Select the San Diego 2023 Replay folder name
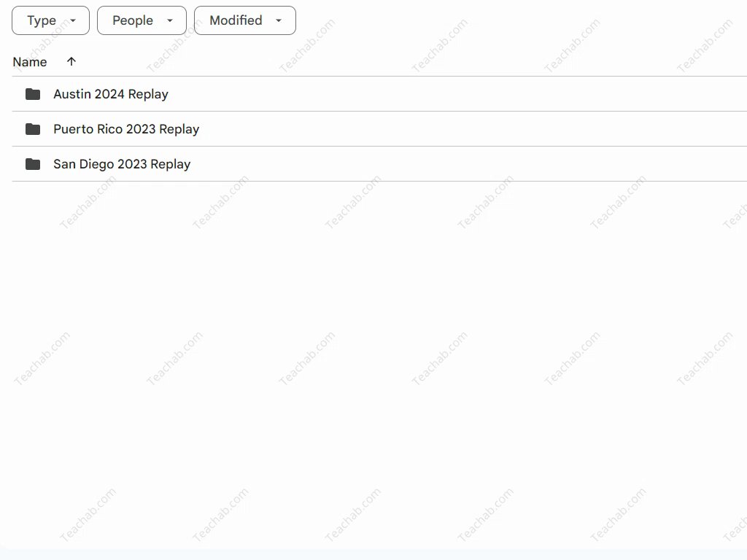This screenshot has height=560, width=747. click(x=122, y=164)
